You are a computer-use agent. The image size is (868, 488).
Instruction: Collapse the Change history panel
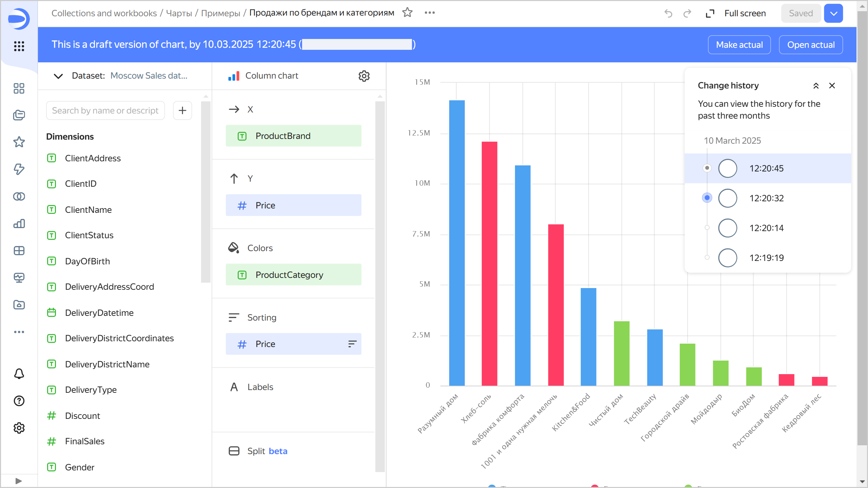pyautogui.click(x=816, y=86)
